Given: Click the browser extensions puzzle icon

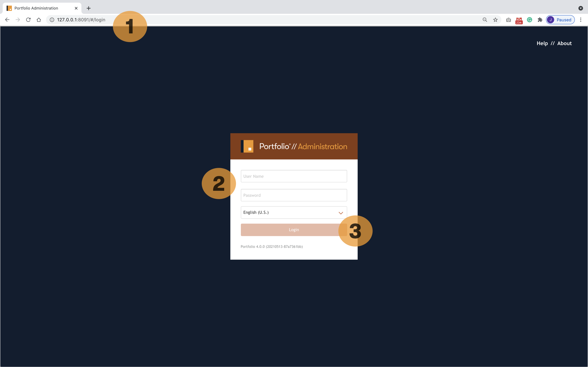Looking at the screenshot, I should coord(540,19).
